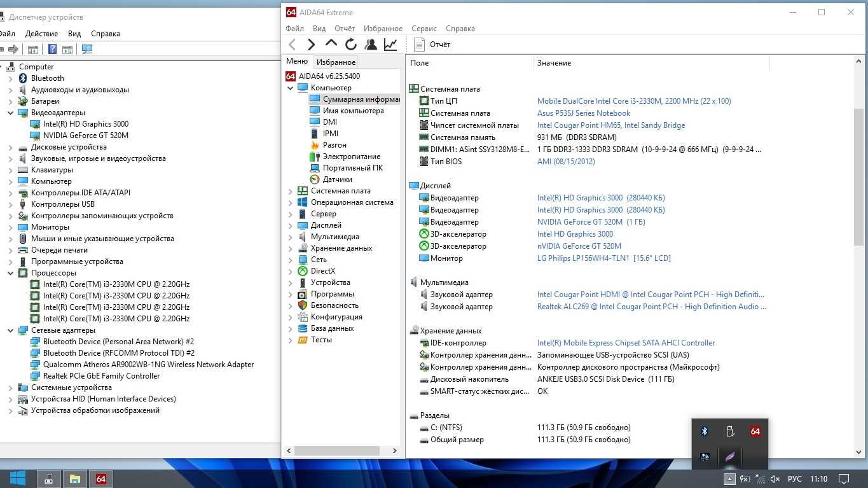Expand the Хранение данных node in AIDA64 tree
Screen dimensions: 868x488
click(x=291, y=248)
